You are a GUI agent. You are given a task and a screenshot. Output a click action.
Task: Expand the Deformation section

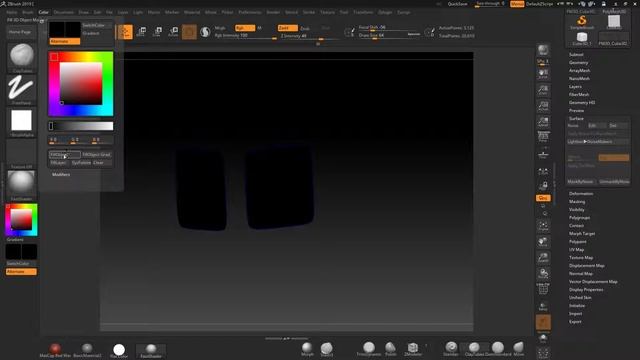[x=581, y=193]
